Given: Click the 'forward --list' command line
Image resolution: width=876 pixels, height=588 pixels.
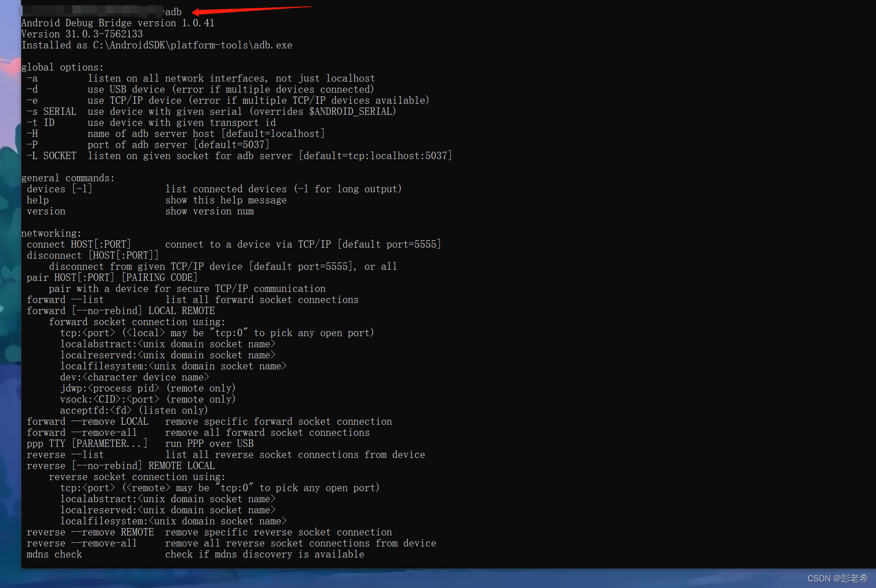Looking at the screenshot, I should 192,300.
